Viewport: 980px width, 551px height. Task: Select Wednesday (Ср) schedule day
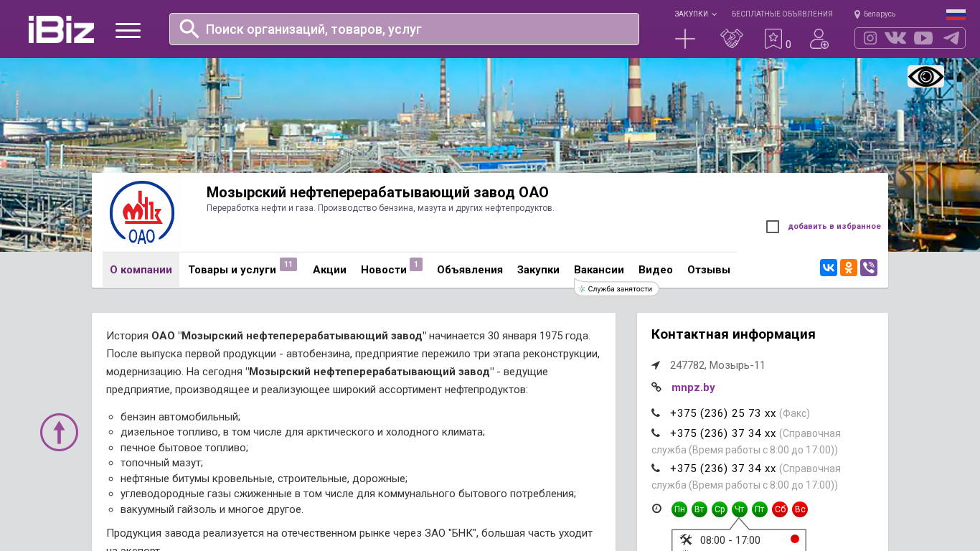tap(720, 509)
